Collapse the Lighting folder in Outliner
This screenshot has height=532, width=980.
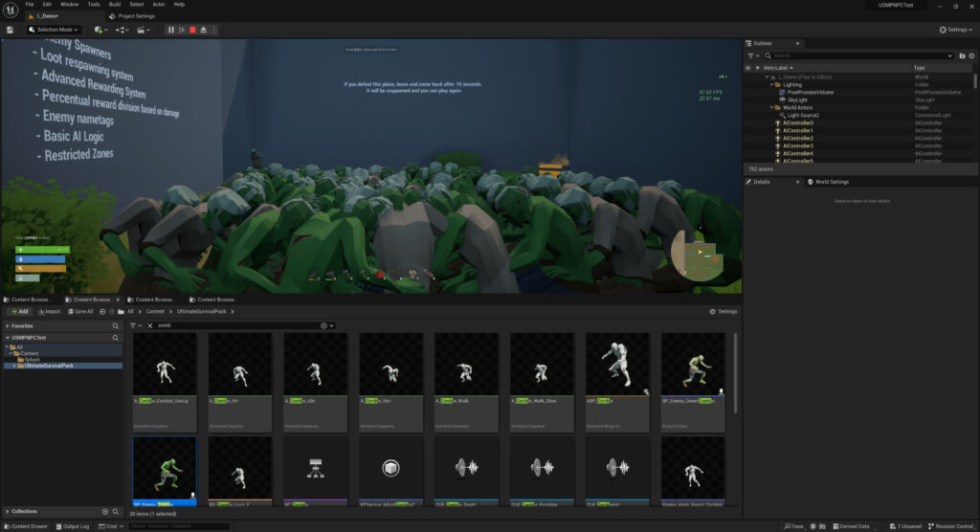tap(771, 84)
